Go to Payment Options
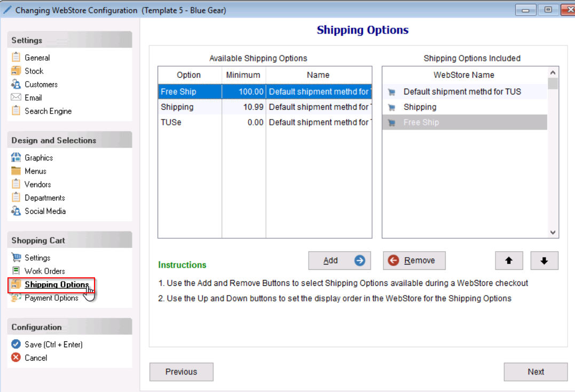 [51, 298]
